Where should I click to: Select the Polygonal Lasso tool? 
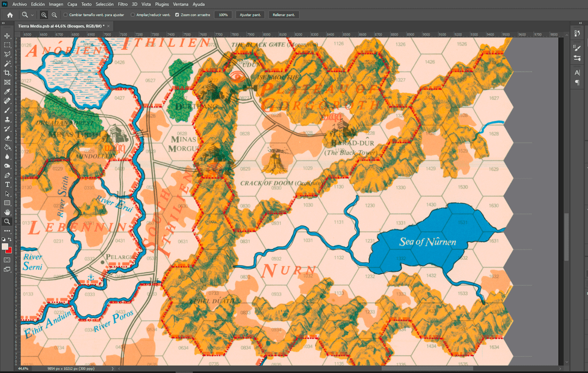[x=7, y=55]
